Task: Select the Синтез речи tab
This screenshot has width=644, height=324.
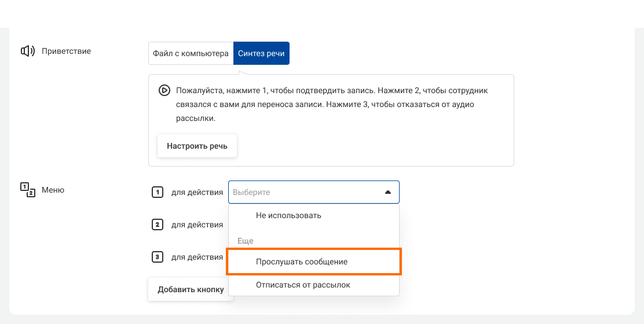Action: coord(261,53)
